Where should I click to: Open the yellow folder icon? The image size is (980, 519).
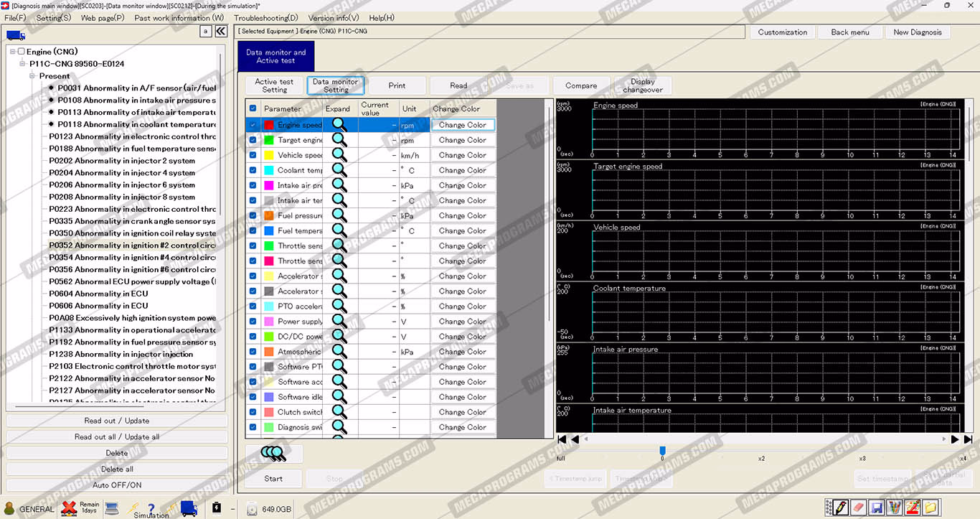click(x=930, y=508)
